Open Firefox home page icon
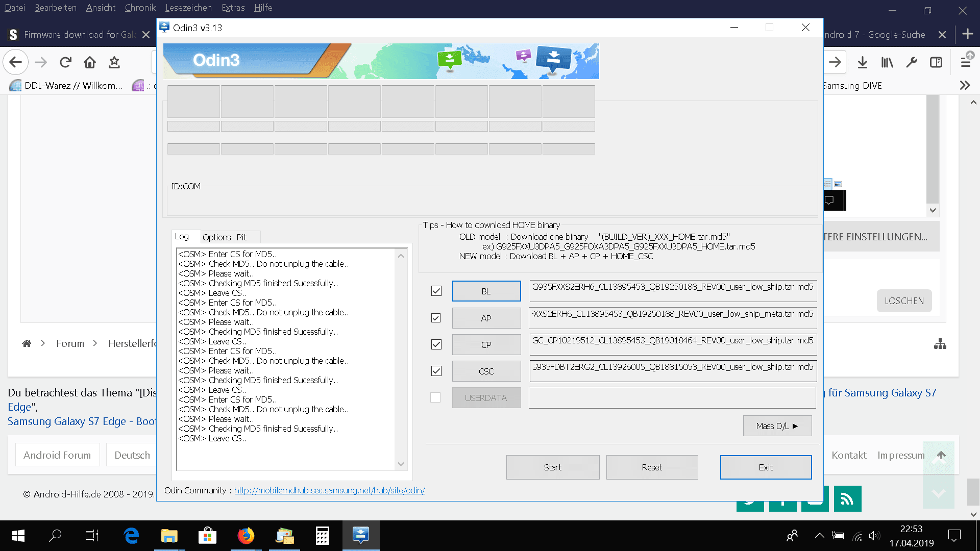The width and height of the screenshot is (980, 551). pyautogui.click(x=90, y=62)
